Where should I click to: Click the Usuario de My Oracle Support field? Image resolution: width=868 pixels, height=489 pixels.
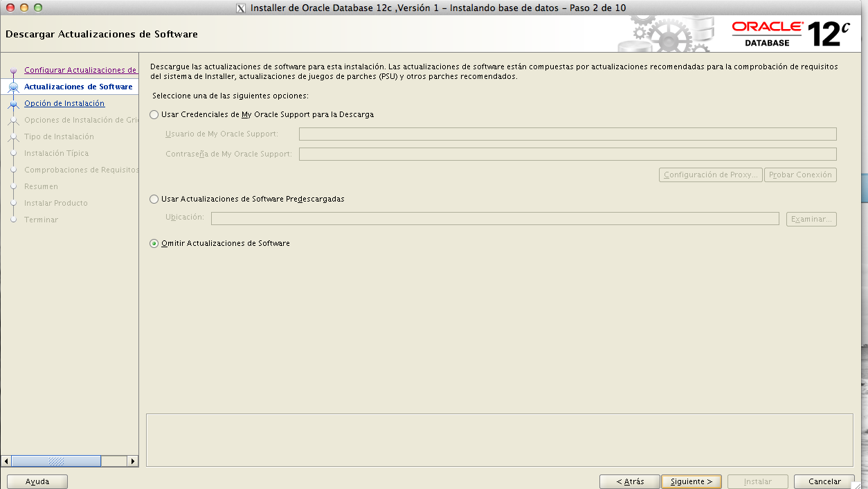click(567, 134)
